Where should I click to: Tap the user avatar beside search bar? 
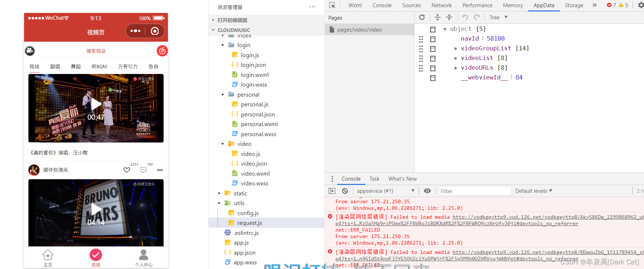pyautogui.click(x=30, y=51)
